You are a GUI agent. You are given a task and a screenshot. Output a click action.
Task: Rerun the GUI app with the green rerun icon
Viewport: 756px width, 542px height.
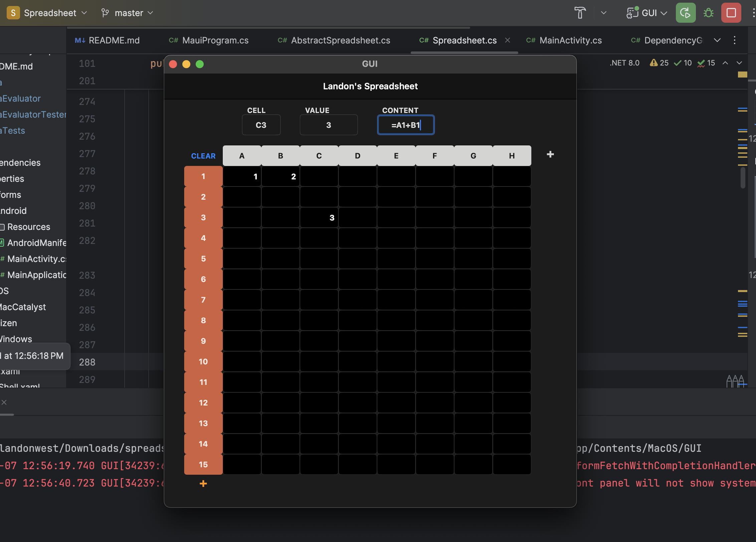685,13
